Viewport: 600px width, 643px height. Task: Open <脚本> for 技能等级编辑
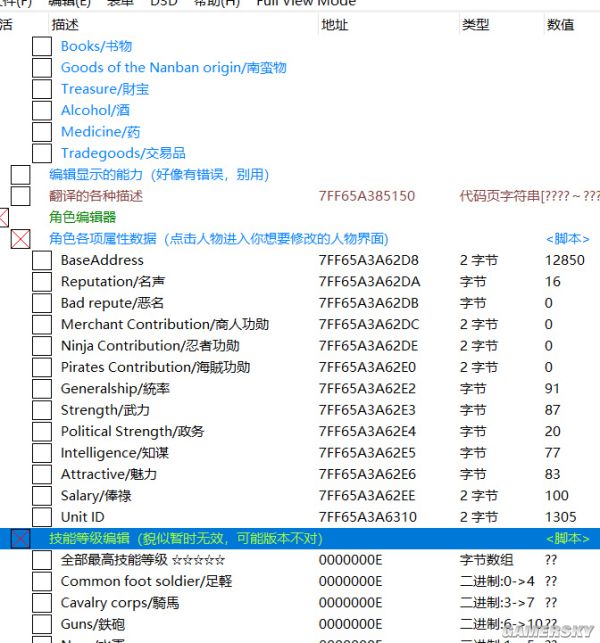tap(568, 538)
